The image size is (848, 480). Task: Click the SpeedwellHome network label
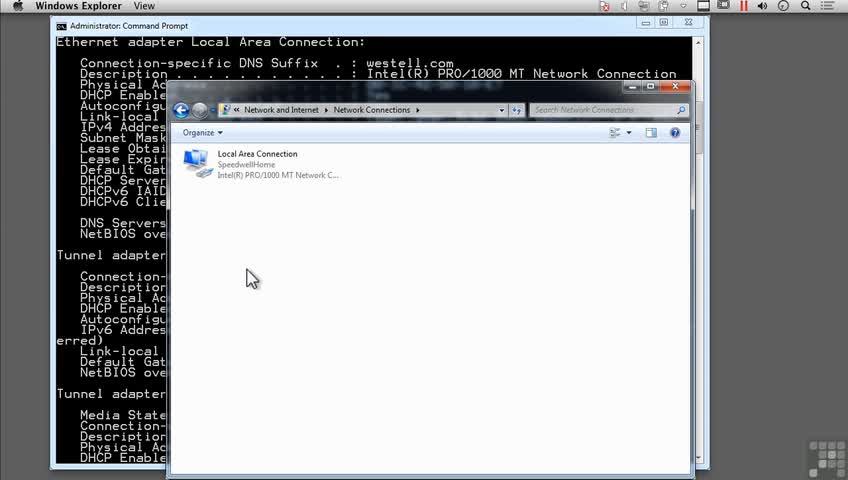pyautogui.click(x=246, y=164)
